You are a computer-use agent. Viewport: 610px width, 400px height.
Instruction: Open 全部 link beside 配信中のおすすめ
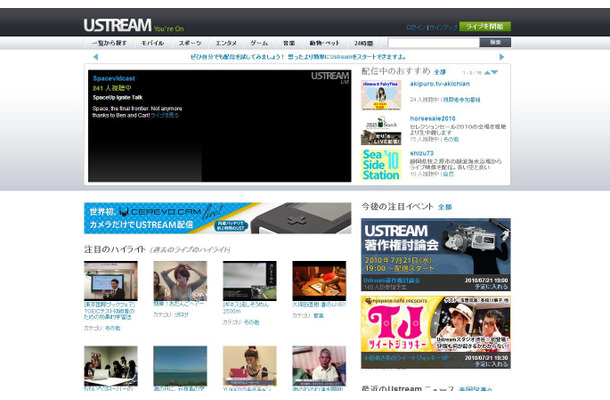tap(440, 72)
